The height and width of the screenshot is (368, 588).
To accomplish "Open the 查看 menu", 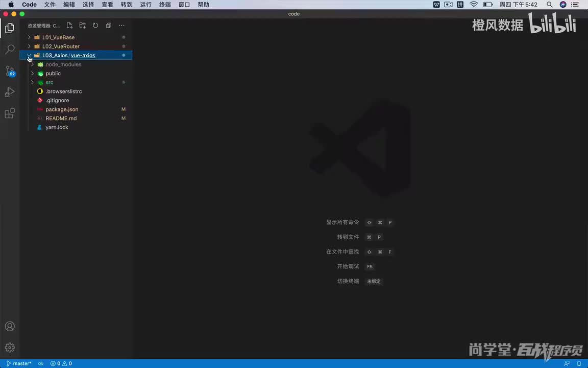I will click(107, 5).
